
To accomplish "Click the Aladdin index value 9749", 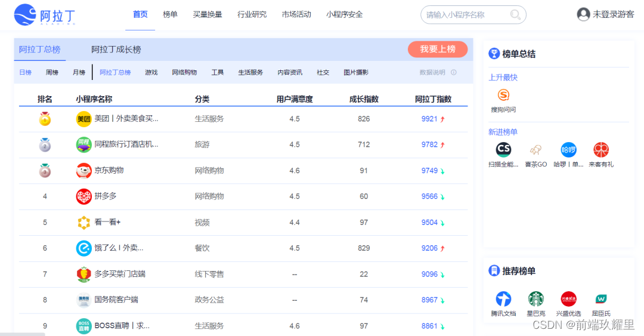I will tap(429, 171).
